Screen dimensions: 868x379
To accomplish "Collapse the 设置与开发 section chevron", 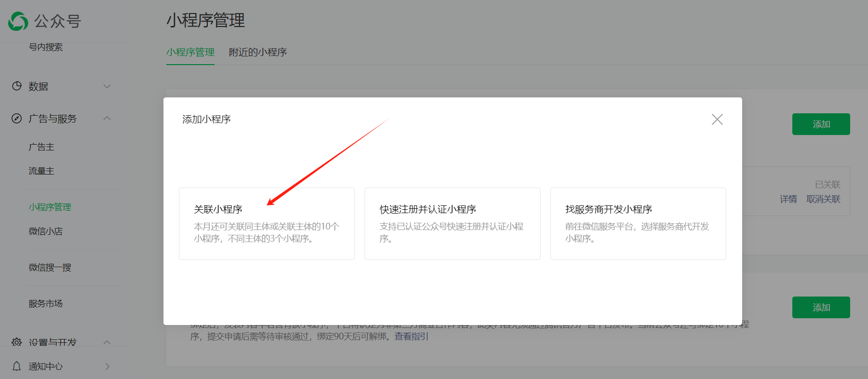I will 107,342.
